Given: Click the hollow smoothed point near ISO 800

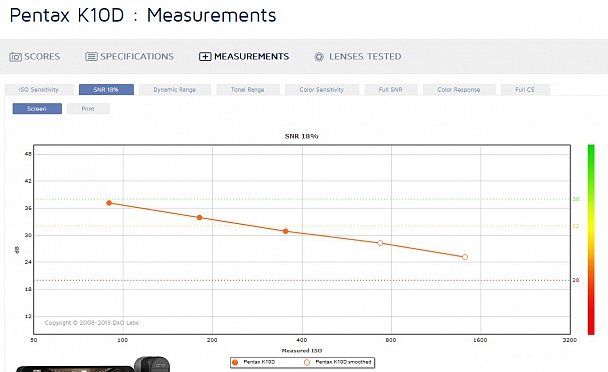Looking at the screenshot, I should click(380, 243).
